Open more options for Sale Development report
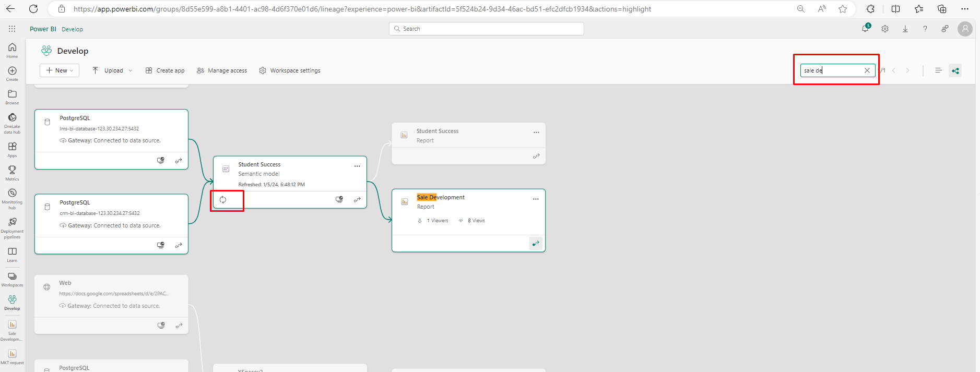980x372 pixels. (x=536, y=199)
